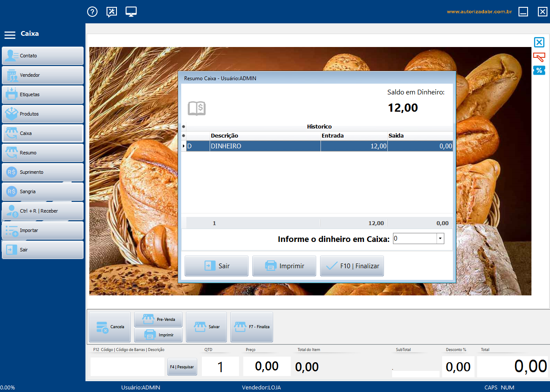Click the cash ledger book icon

click(197, 108)
